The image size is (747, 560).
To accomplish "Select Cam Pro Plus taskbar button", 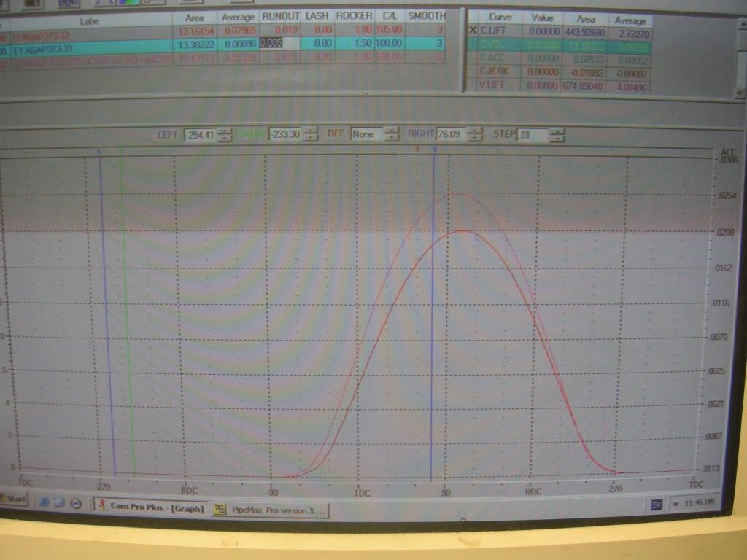I will pyautogui.click(x=150, y=507).
